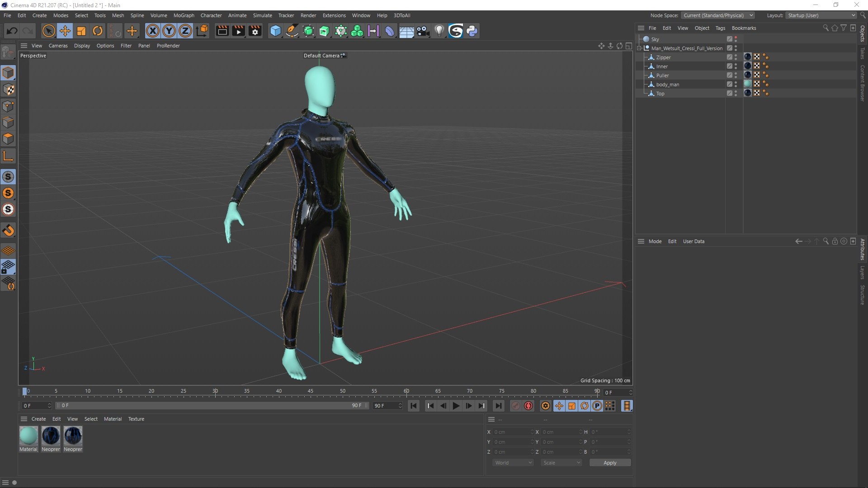Viewport: 868px width, 488px height.
Task: Switch to Points mode
Action: [8, 106]
